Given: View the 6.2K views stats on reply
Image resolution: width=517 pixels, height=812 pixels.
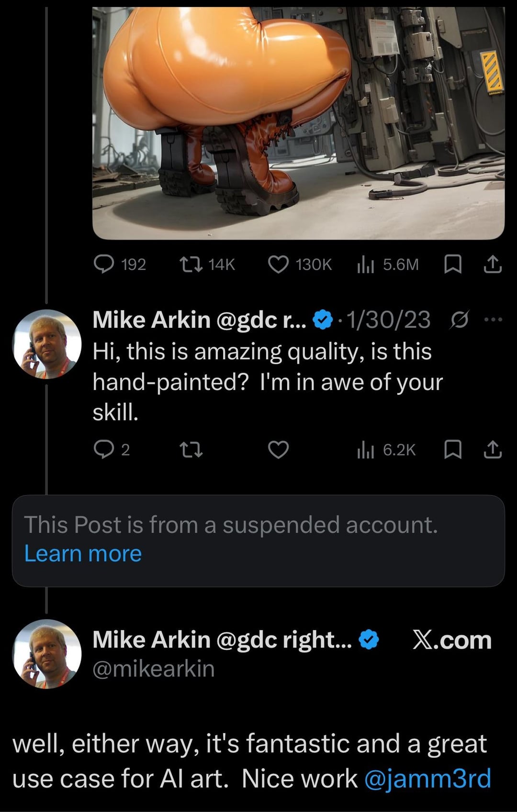Looking at the screenshot, I should tap(365, 450).
